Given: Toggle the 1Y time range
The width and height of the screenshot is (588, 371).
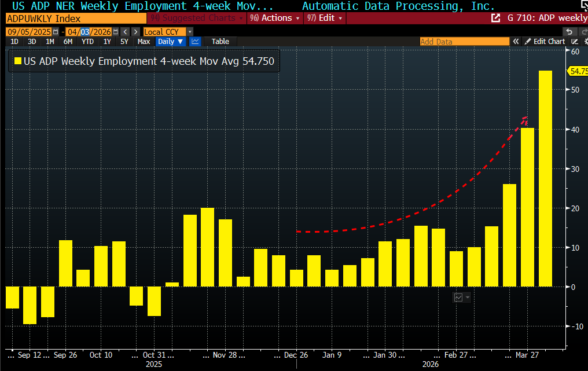Looking at the screenshot, I should (107, 42).
